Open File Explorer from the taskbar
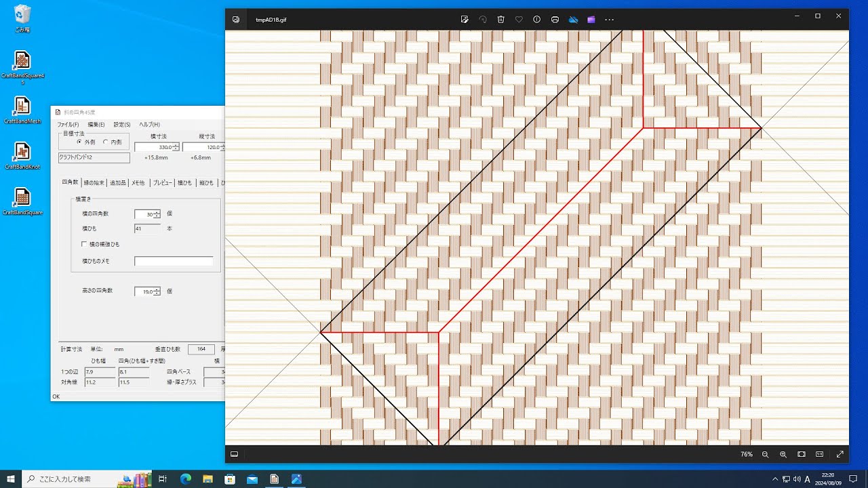The width and height of the screenshot is (868, 488). coord(208,479)
